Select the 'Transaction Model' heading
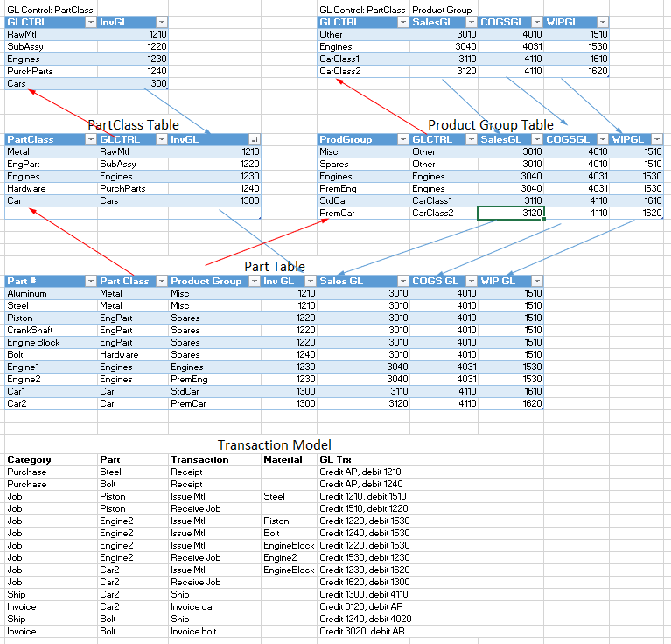Image resolution: width=671 pixels, height=644 pixels. tap(275, 445)
